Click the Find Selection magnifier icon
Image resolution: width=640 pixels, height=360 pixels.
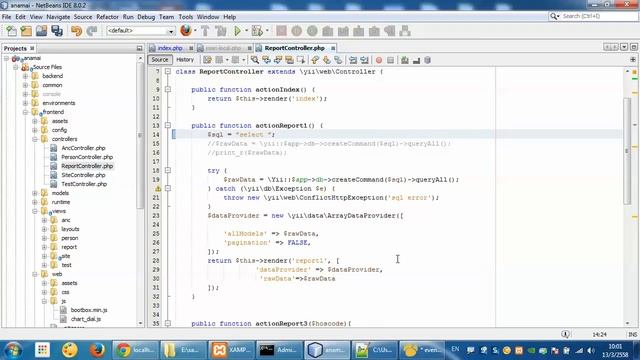click(255, 60)
